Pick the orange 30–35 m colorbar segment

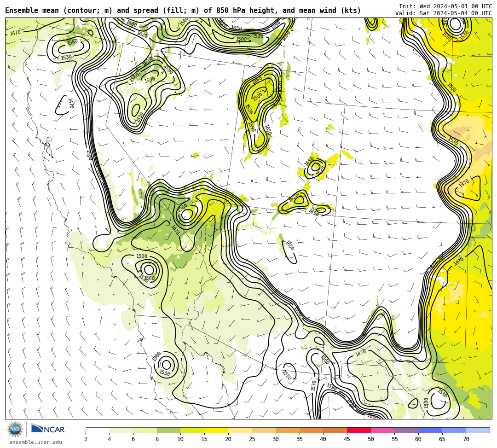pyautogui.click(x=288, y=430)
